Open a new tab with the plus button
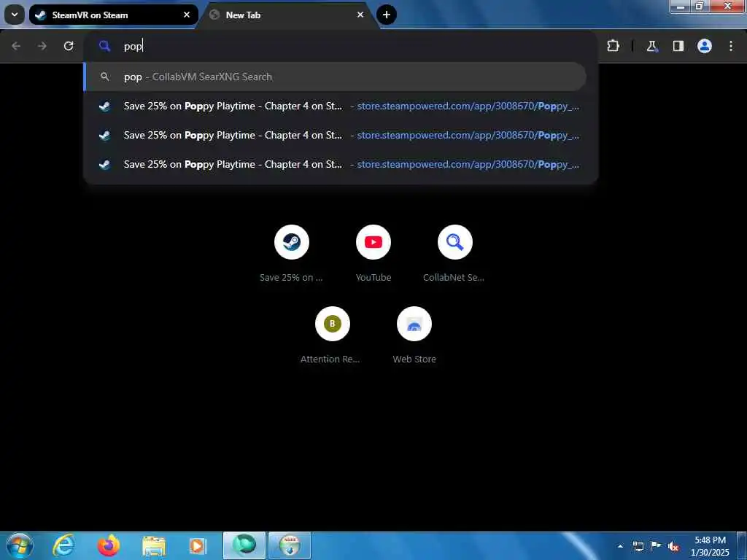747x560 pixels. (387, 15)
